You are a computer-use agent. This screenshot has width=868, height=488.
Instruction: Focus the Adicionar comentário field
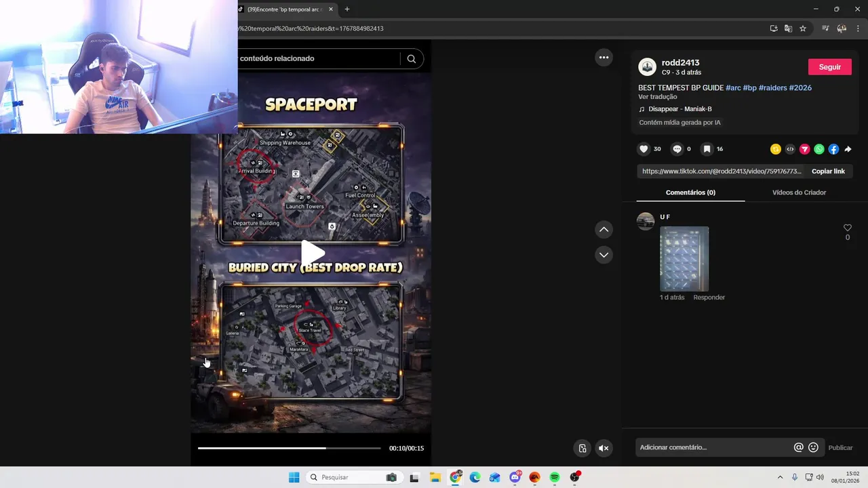click(x=713, y=447)
